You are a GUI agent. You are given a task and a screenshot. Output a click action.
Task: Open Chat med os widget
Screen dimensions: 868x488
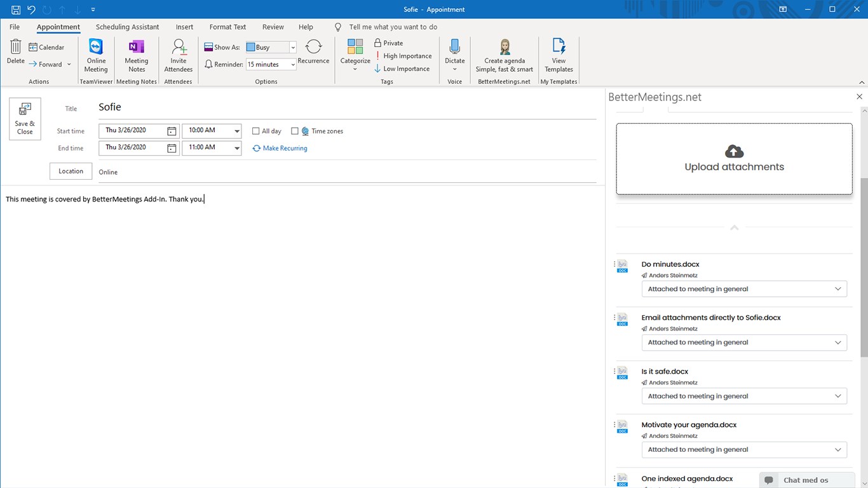[x=806, y=480]
